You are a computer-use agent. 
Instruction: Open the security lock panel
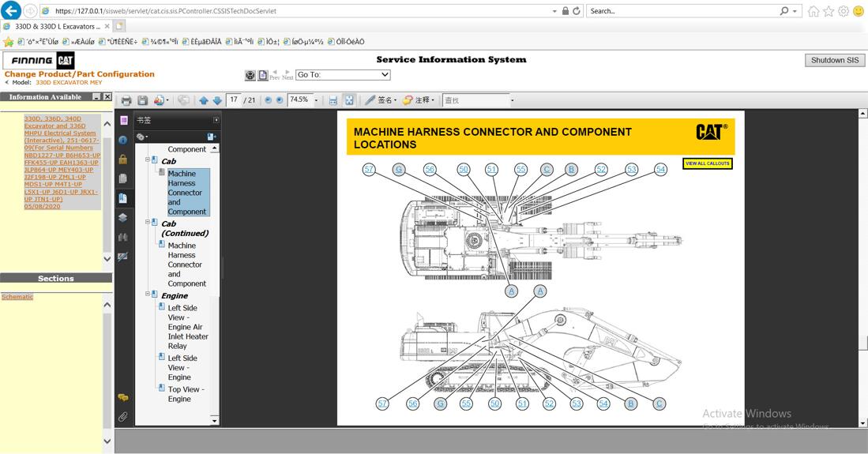point(123,159)
